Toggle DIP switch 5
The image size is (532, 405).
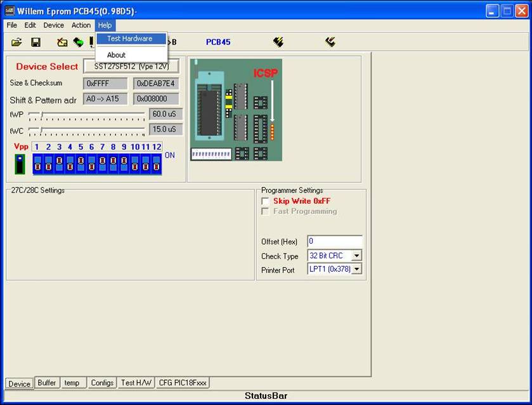(x=81, y=164)
